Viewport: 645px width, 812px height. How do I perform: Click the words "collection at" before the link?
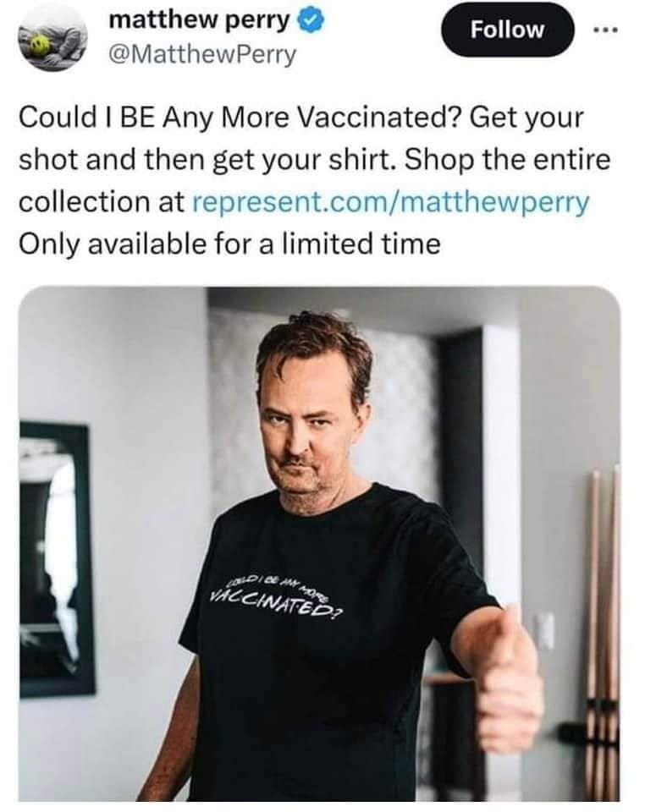(102, 201)
